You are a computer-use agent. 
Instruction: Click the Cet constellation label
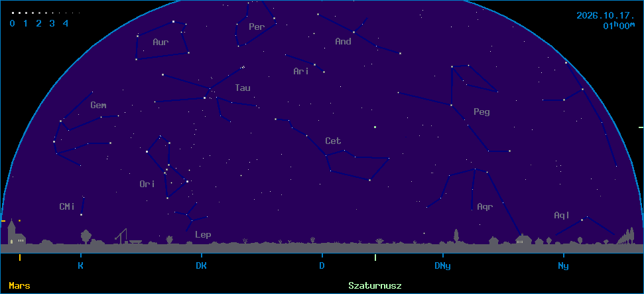[x=333, y=141]
